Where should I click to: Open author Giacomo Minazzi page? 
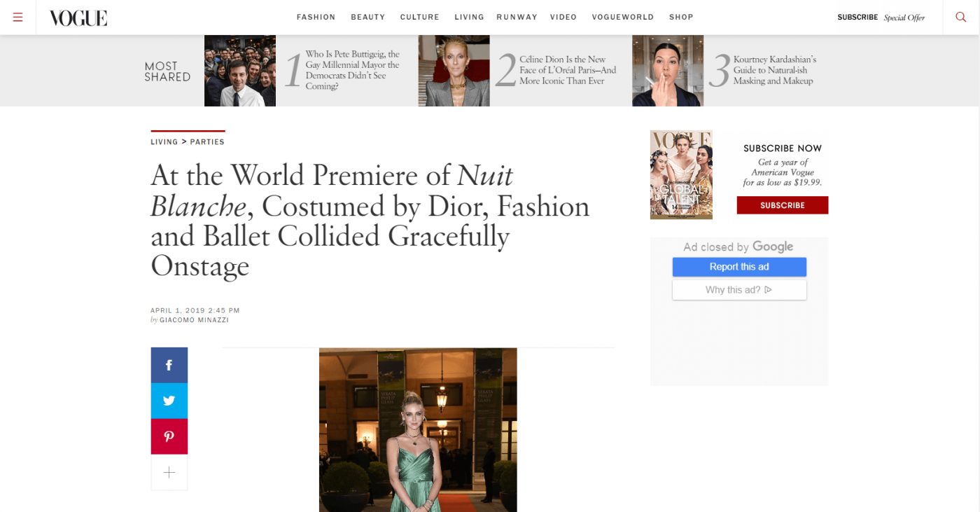(194, 320)
